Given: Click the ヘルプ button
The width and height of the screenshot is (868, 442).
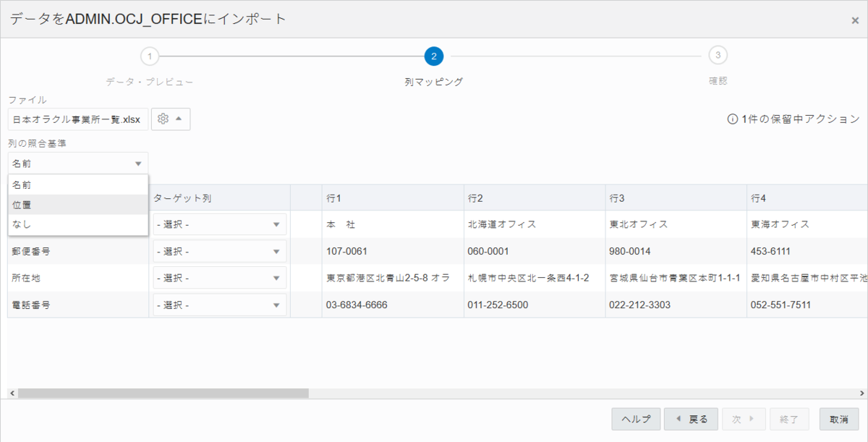Looking at the screenshot, I should coord(636,419).
